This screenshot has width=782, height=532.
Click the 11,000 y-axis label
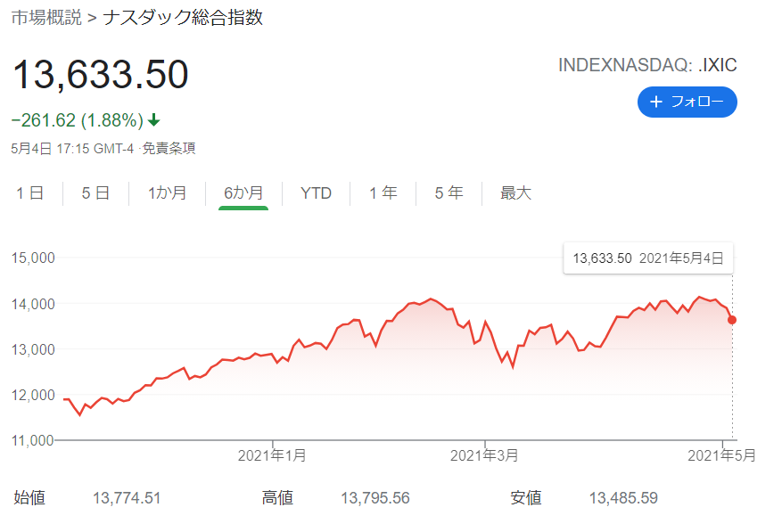pos(33,440)
